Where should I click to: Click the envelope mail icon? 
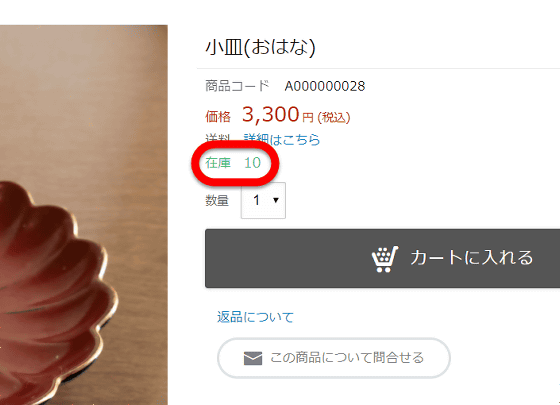tap(253, 358)
